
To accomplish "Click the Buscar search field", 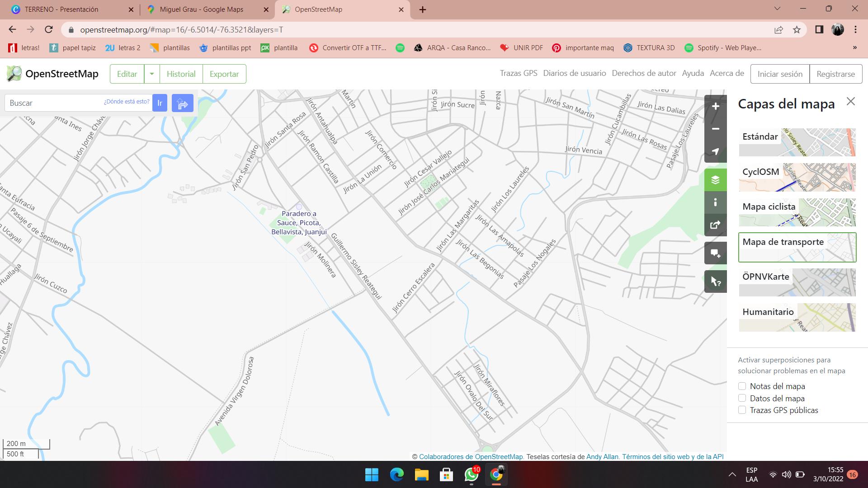I will coord(54,103).
